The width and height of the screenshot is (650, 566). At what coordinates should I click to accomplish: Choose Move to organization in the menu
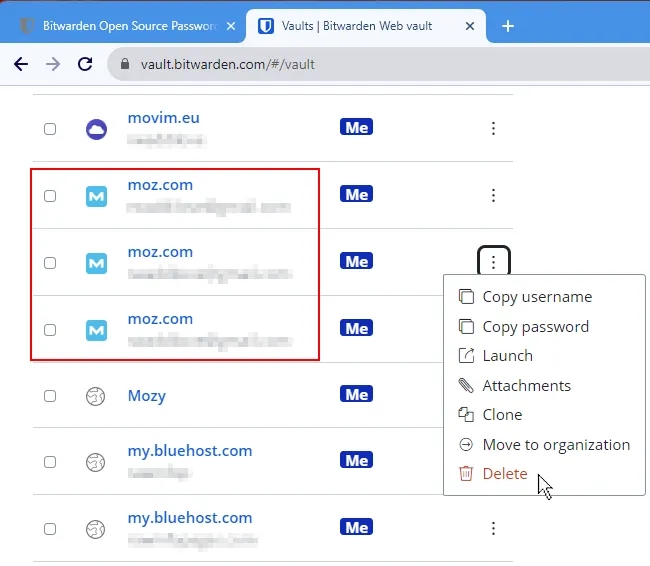544,445
